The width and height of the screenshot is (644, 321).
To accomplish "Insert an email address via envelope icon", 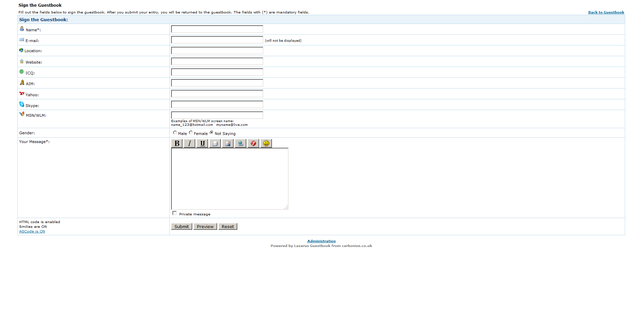I will (x=215, y=143).
